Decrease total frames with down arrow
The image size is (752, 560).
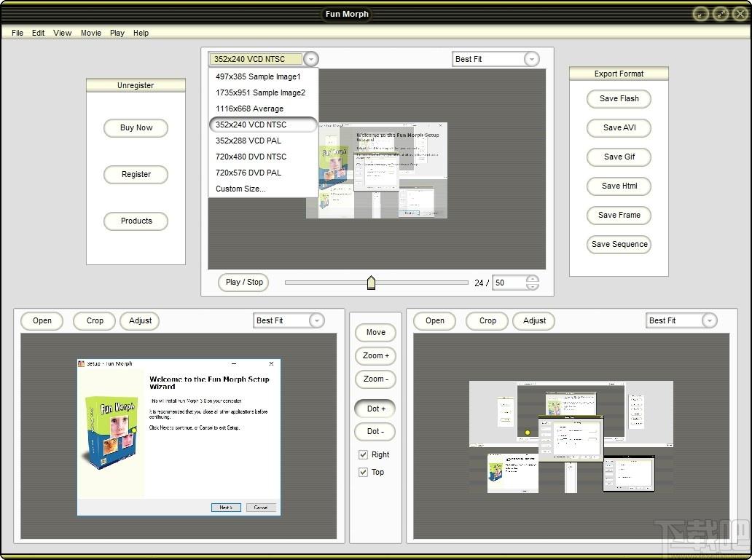click(533, 287)
